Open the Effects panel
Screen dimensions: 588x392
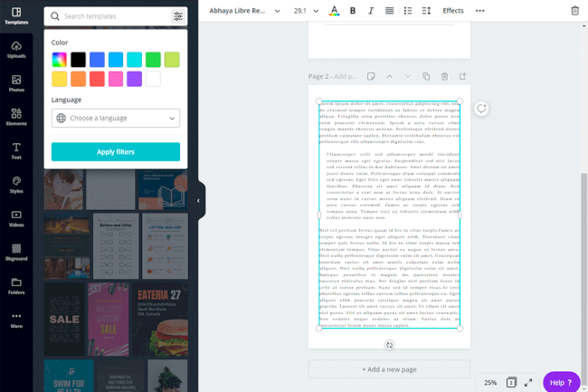[453, 11]
